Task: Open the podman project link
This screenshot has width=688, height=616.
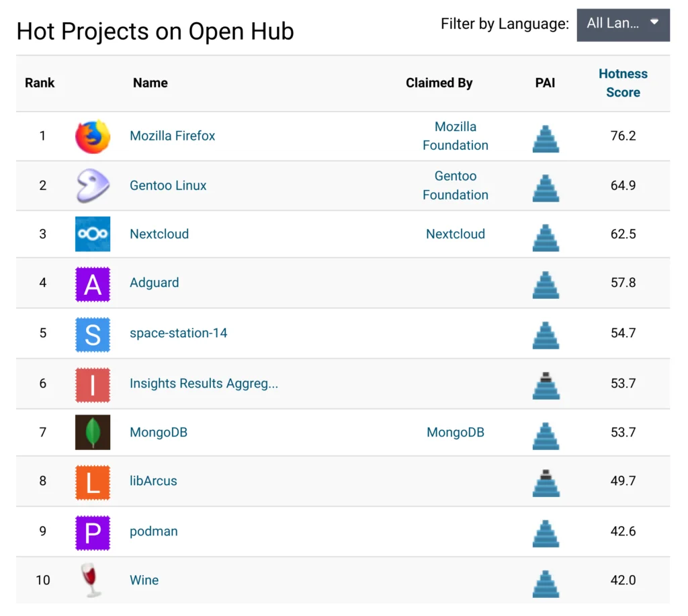Action: coord(154,531)
